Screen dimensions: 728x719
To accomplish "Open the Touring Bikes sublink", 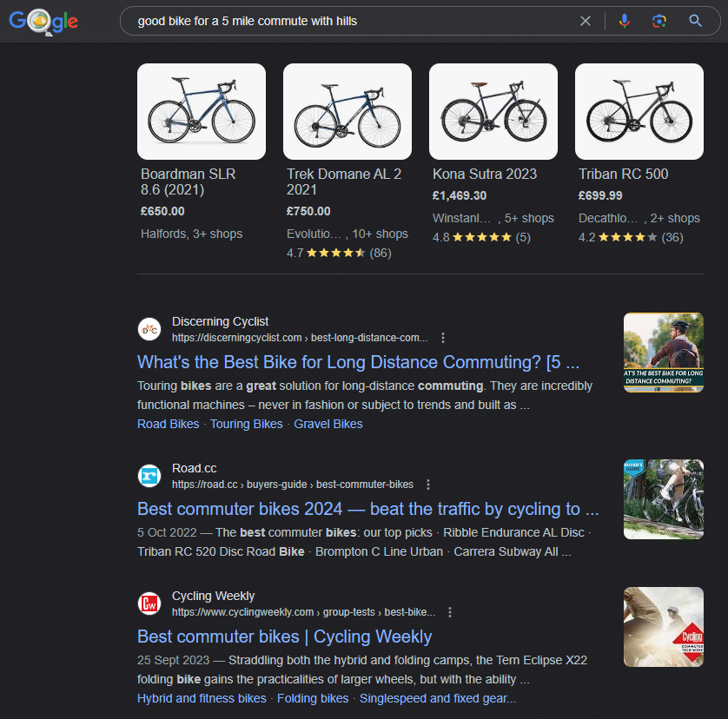I will point(247,424).
